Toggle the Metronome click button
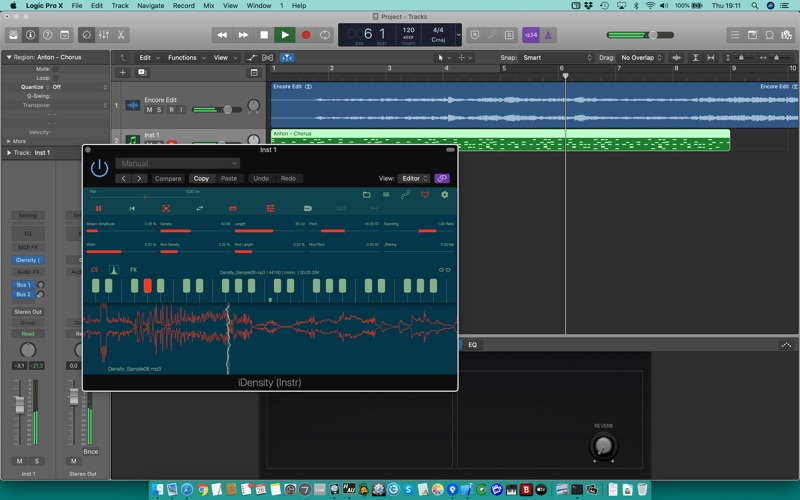 [548, 35]
